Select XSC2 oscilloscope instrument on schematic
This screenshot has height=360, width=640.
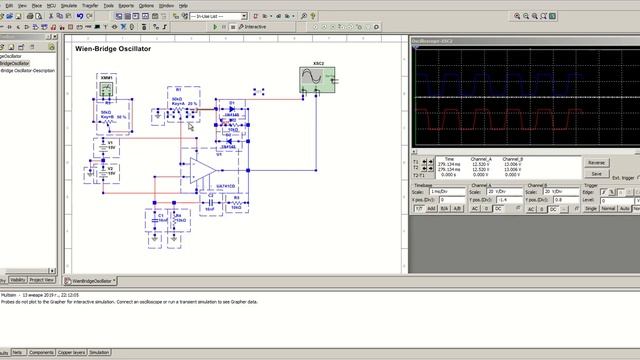(318, 80)
